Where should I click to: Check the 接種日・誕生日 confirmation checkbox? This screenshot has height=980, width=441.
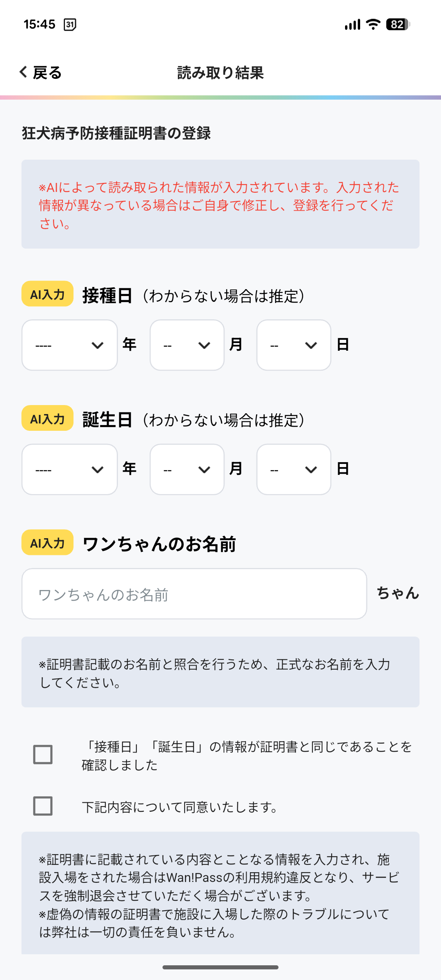click(43, 755)
